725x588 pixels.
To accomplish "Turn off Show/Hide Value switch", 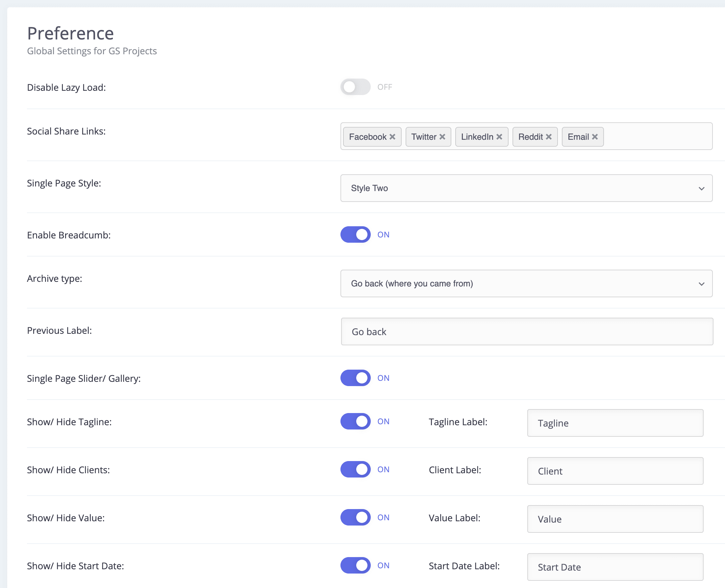I will click(x=355, y=517).
